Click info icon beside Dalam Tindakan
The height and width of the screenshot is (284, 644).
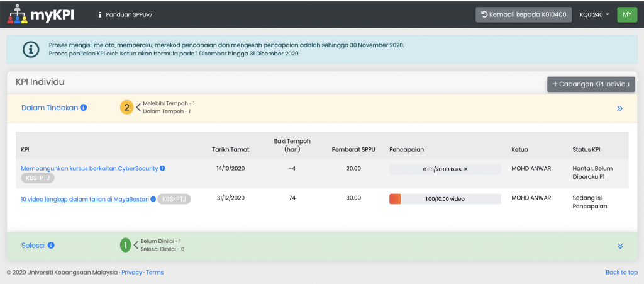[x=84, y=108]
